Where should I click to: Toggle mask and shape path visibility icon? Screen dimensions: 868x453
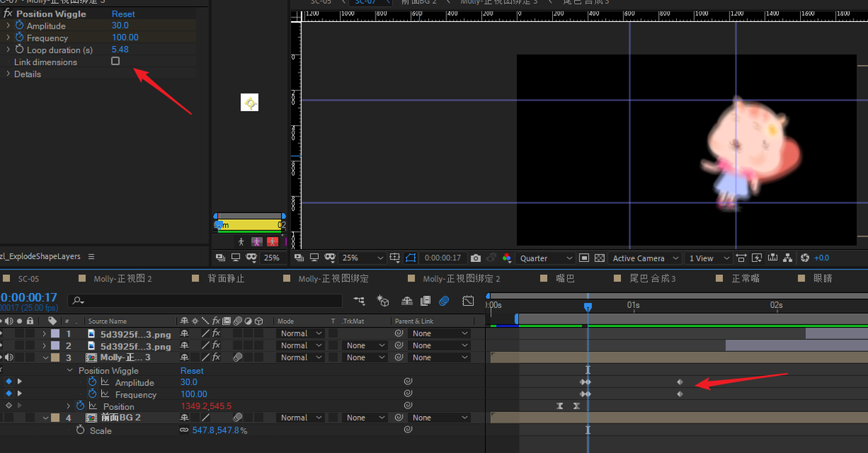(411, 257)
